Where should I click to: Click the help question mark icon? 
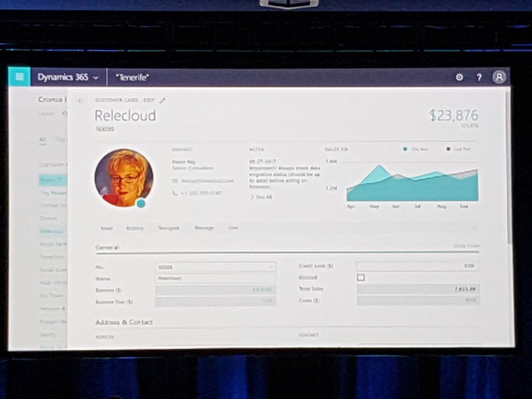(479, 77)
